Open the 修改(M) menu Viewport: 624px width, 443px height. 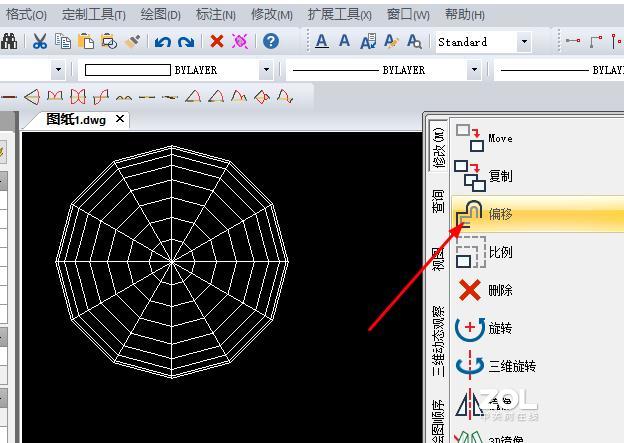(x=271, y=14)
